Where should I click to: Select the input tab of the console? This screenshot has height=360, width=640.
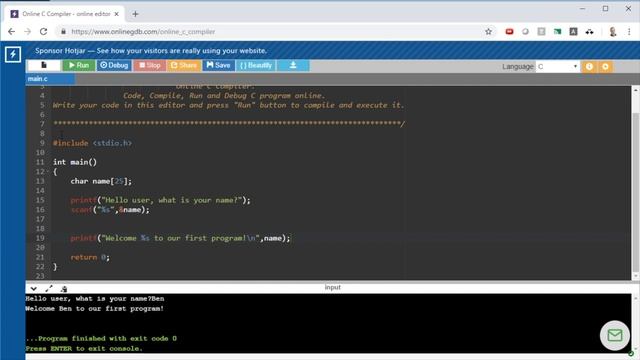point(332,287)
